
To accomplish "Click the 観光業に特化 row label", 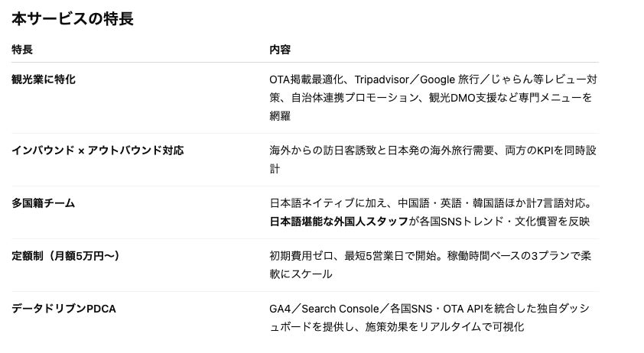I will click(x=44, y=79).
